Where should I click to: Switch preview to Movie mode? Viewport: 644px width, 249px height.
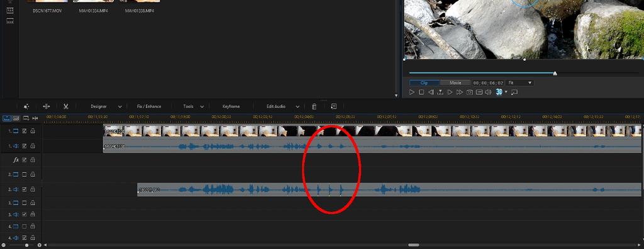pyautogui.click(x=455, y=83)
